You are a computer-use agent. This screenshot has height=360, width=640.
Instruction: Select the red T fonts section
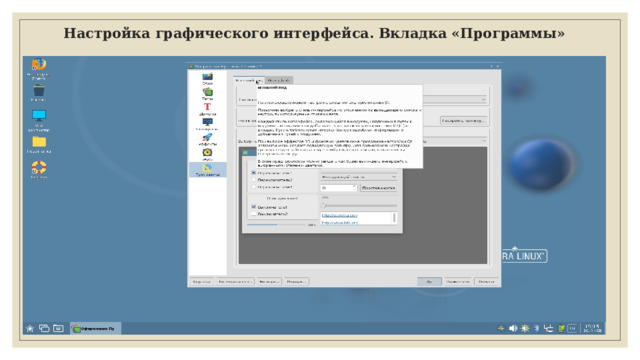pyautogui.click(x=207, y=107)
